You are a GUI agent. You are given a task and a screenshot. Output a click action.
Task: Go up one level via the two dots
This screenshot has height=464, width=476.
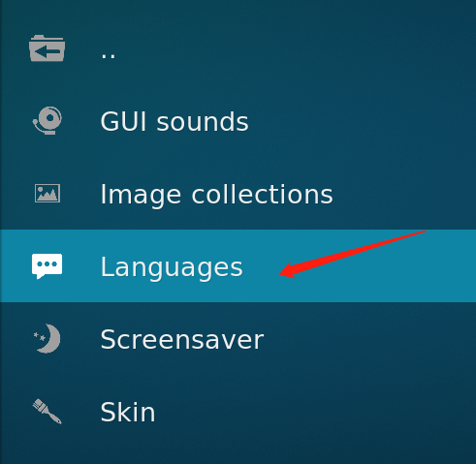pyautogui.click(x=109, y=56)
